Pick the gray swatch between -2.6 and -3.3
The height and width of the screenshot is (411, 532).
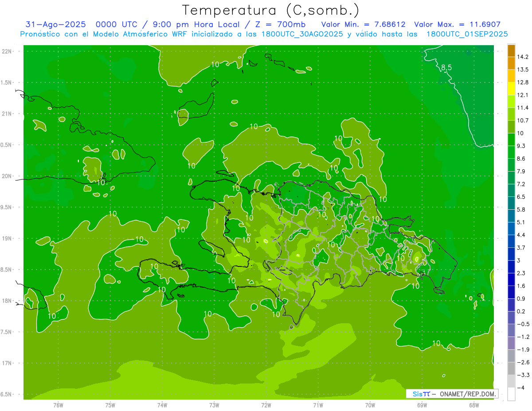[511, 368]
